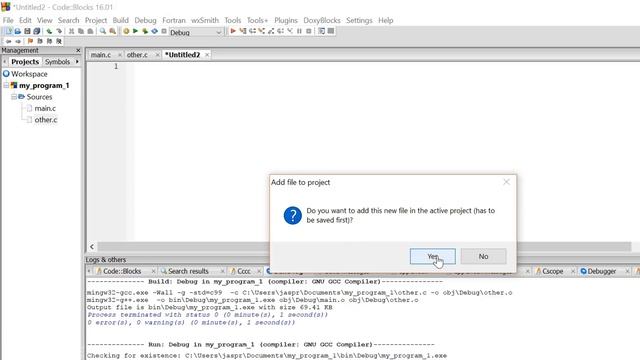The image size is (640, 360).
Task: Collapse the Sources folder node
Action: coord(14,97)
